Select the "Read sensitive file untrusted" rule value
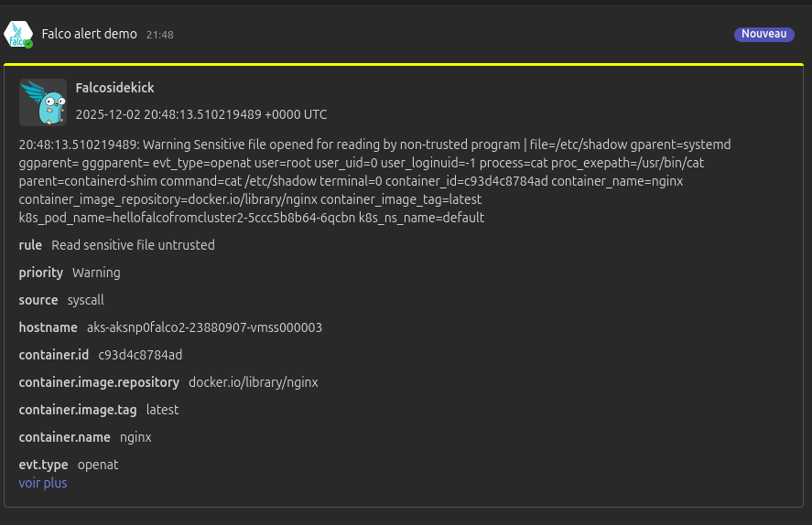 tap(133, 245)
